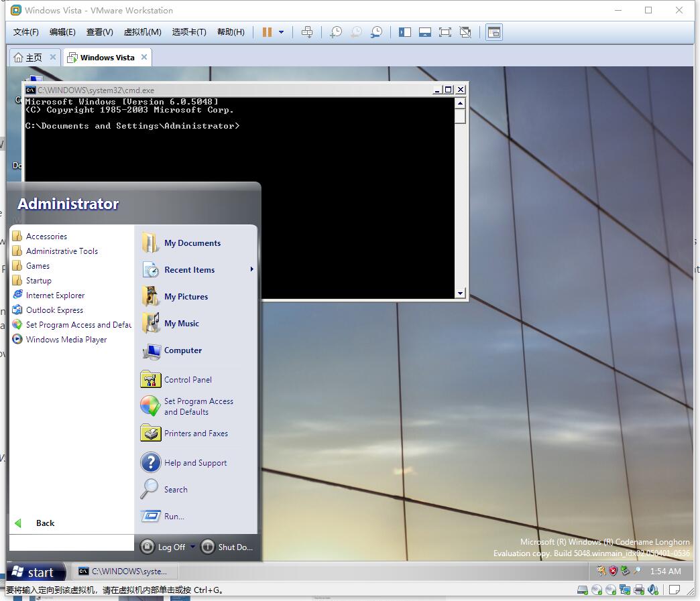Click the 1:54 AM taskbar clock
This screenshot has width=700, height=601.
(x=665, y=571)
